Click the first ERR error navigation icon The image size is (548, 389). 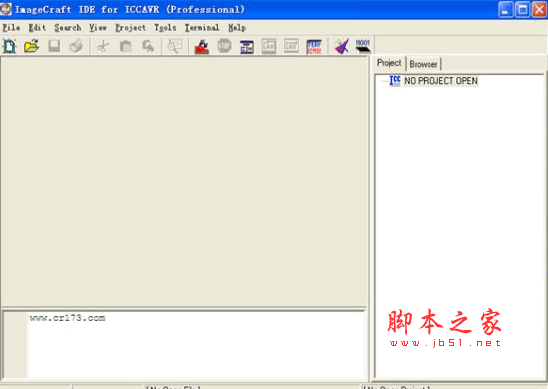pyautogui.click(x=269, y=46)
